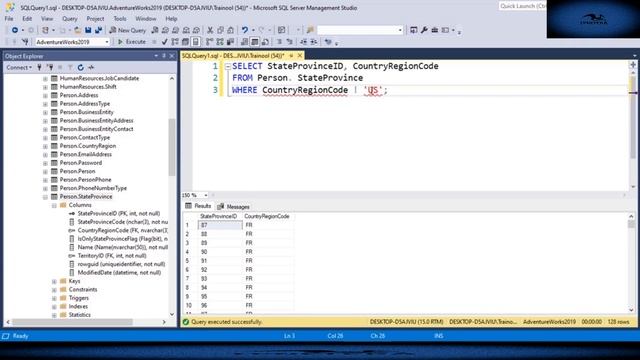640x360 pixels.
Task: Click the Activity Monitor icon in Object Explorer
Action: [x=91, y=67]
